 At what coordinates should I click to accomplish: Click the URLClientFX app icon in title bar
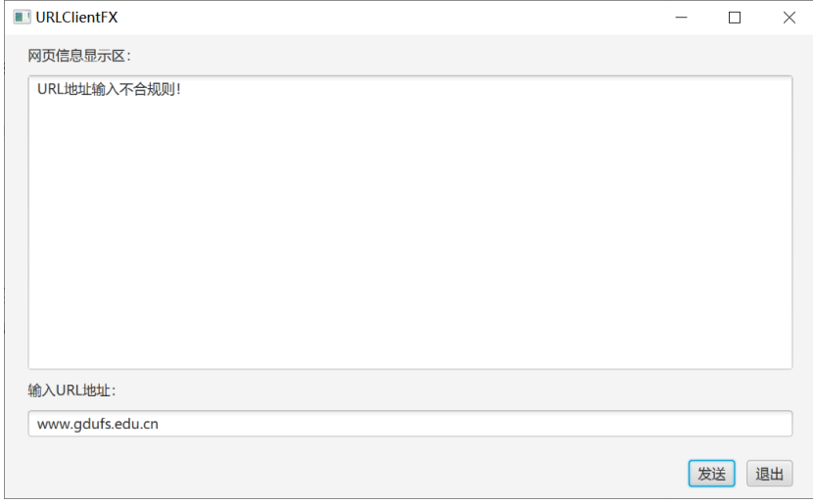21,17
